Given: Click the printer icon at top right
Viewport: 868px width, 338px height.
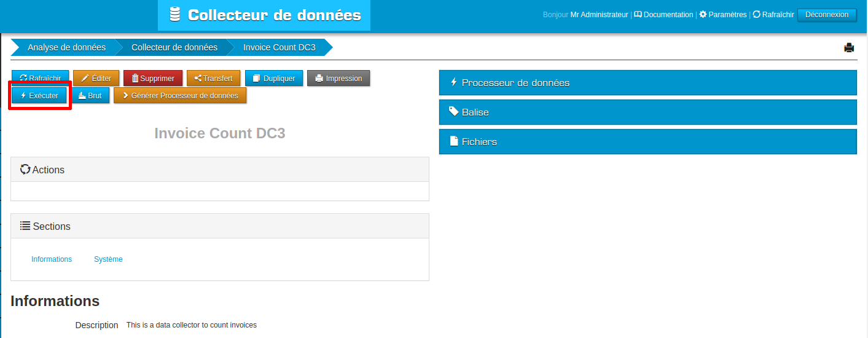Looking at the screenshot, I should coord(849,48).
